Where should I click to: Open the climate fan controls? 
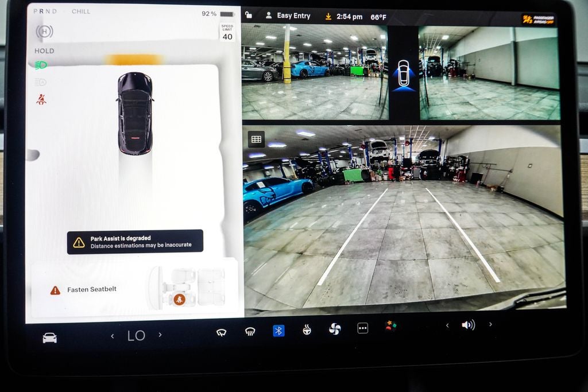335,329
